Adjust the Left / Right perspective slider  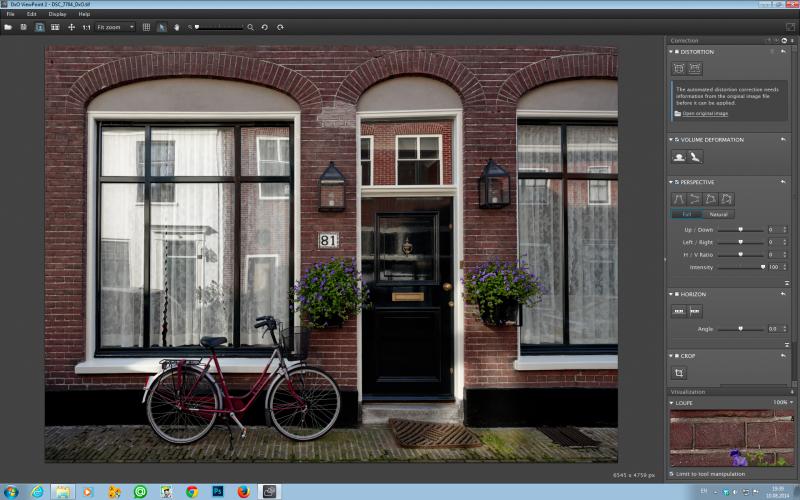[740, 242]
